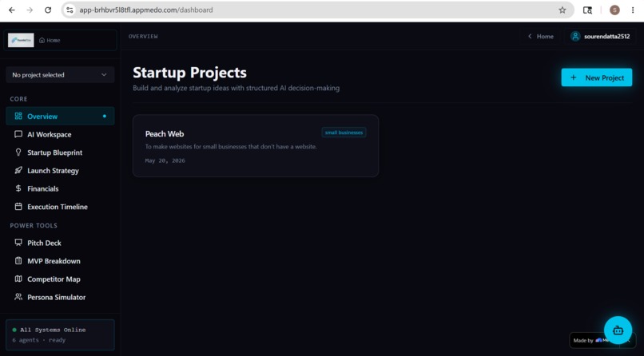Open site information icon in address bar
The width and height of the screenshot is (644, 356).
pyautogui.click(x=70, y=10)
